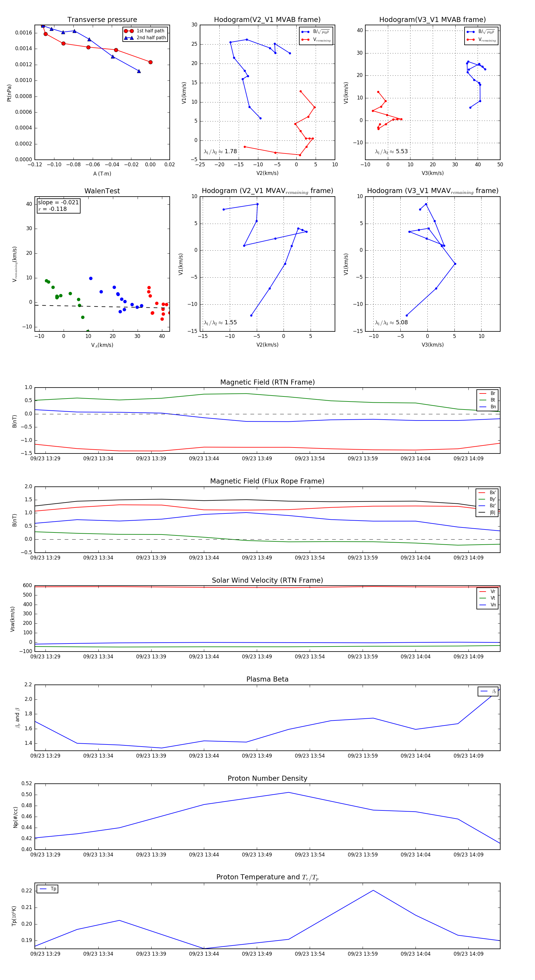Click the 'WalenTest' plot title
The width and height of the screenshot is (535, 980).
[x=102, y=191]
